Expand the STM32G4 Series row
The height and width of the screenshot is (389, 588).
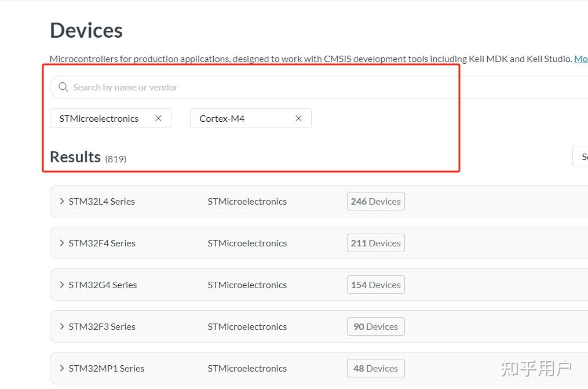point(62,285)
